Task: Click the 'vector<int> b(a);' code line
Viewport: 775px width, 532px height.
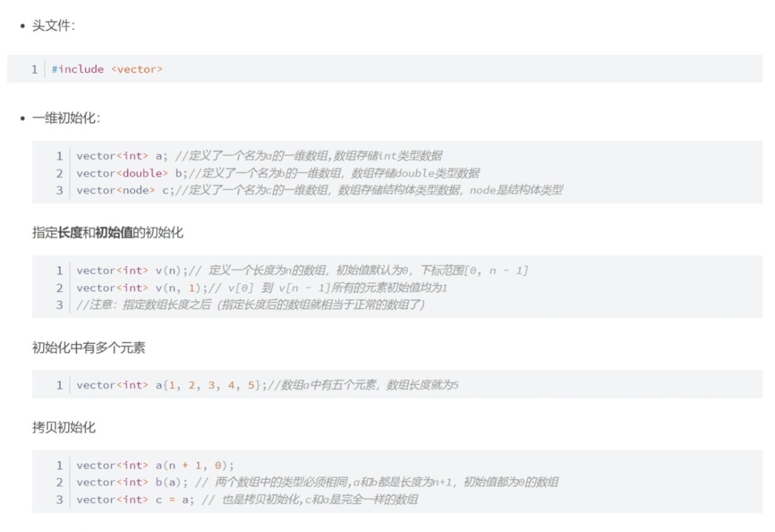Action: coord(132,482)
